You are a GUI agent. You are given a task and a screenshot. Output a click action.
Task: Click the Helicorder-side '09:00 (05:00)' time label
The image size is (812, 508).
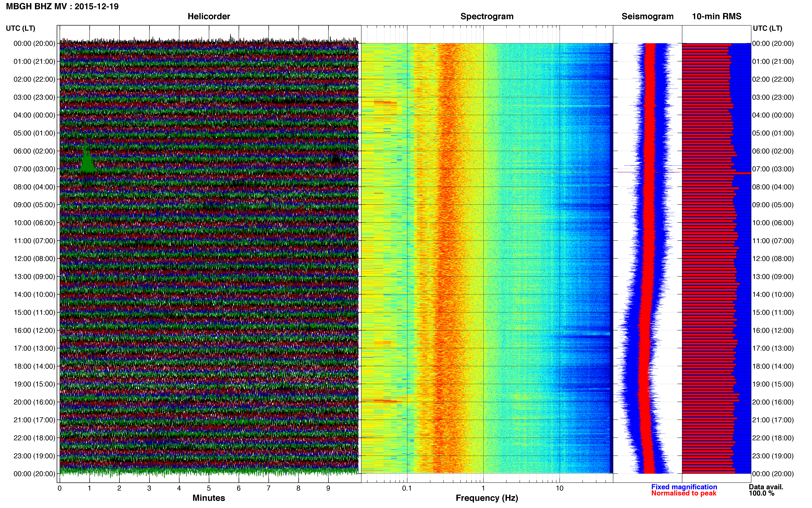[34, 205]
